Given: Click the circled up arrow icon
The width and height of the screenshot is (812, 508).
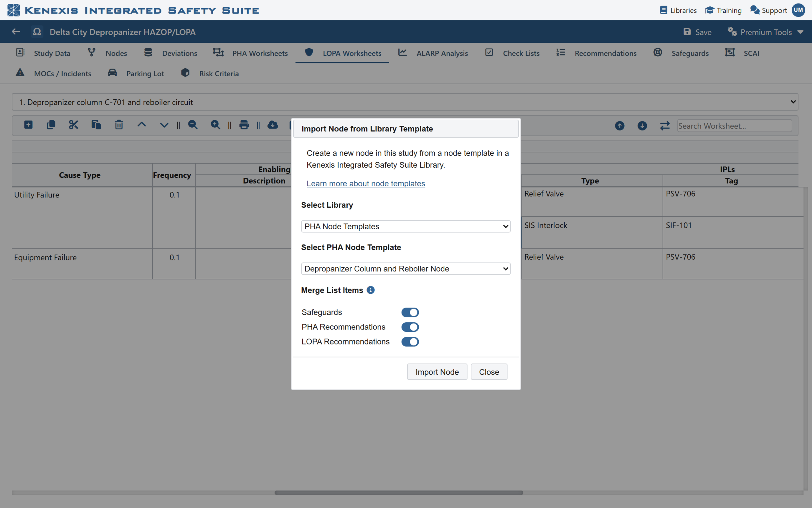Looking at the screenshot, I should click(620, 126).
